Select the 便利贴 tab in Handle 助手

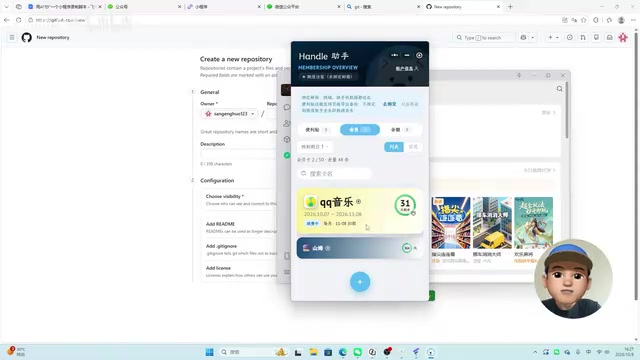coord(318,130)
